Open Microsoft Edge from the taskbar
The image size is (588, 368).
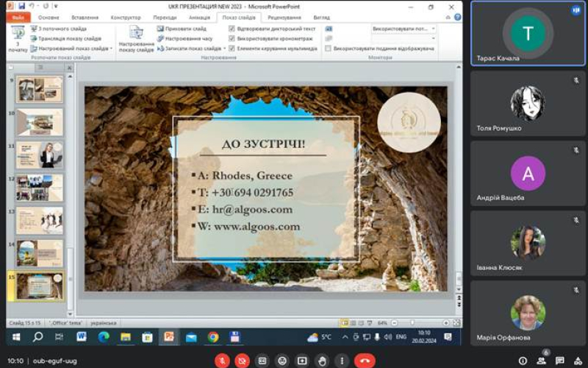104,337
